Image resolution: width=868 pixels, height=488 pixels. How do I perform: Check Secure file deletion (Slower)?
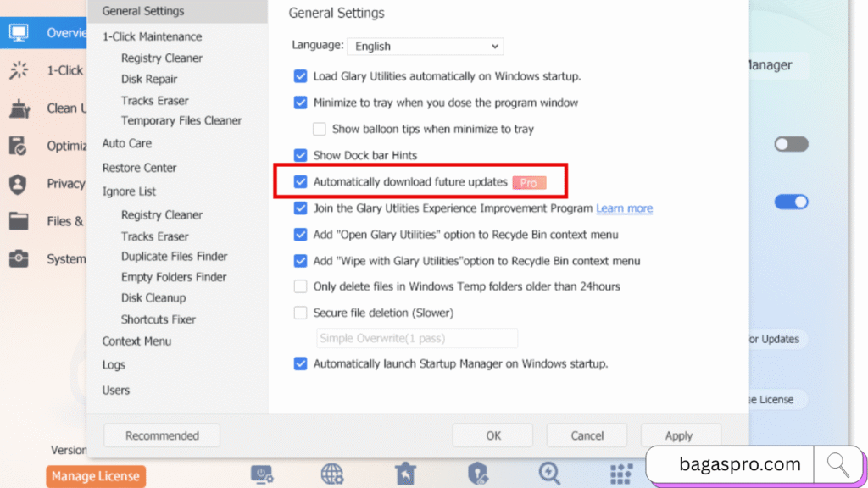click(x=301, y=313)
